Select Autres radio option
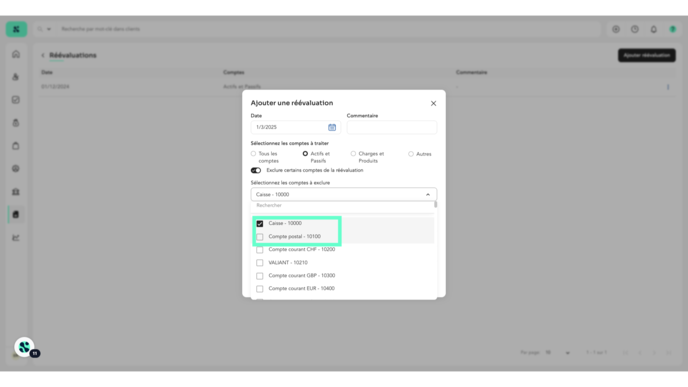Screen dimensions: 688x387 tap(411, 154)
